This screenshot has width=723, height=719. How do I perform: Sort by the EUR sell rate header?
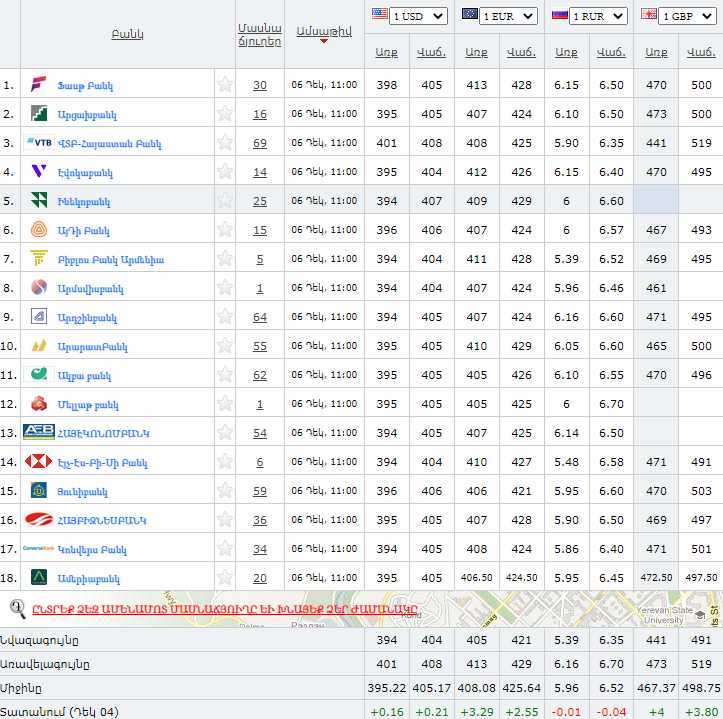(x=522, y=52)
